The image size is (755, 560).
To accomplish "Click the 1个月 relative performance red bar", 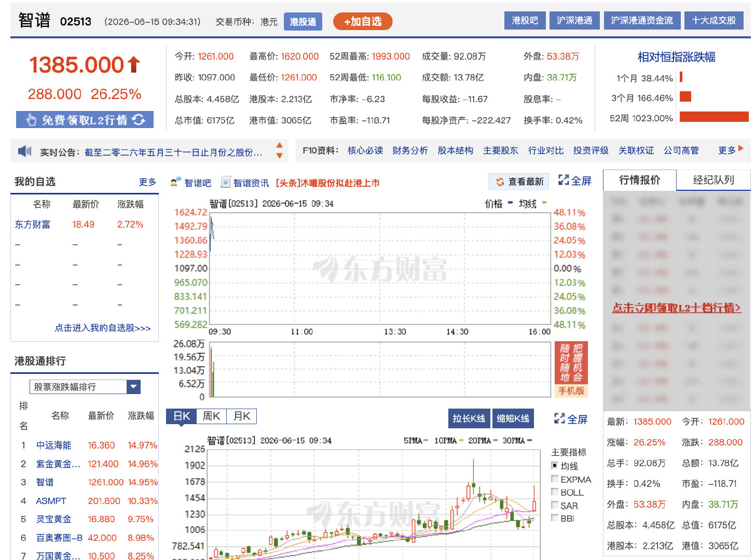I will [x=681, y=77].
